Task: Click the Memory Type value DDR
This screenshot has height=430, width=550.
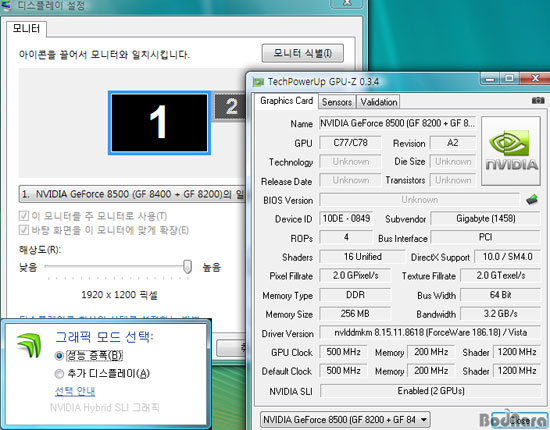Action: (x=355, y=295)
